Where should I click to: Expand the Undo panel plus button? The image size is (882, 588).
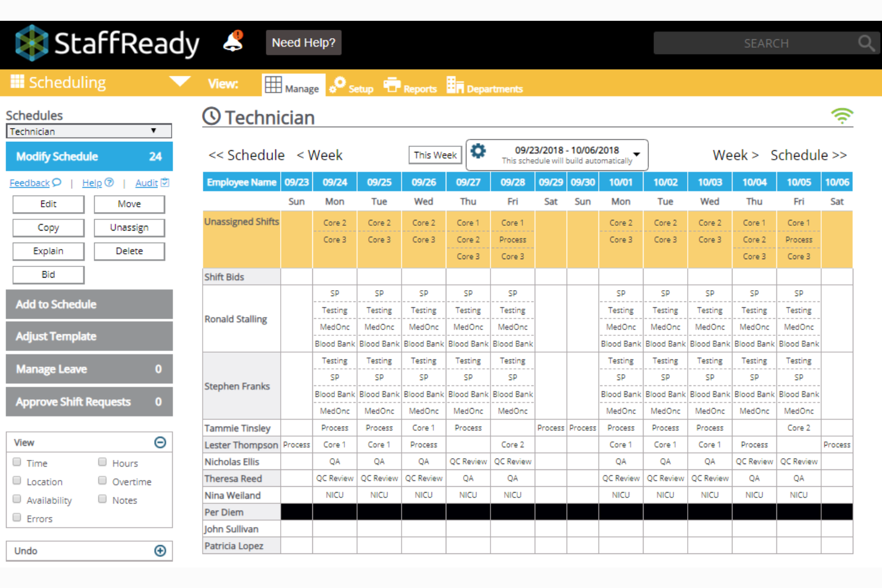pos(160,550)
